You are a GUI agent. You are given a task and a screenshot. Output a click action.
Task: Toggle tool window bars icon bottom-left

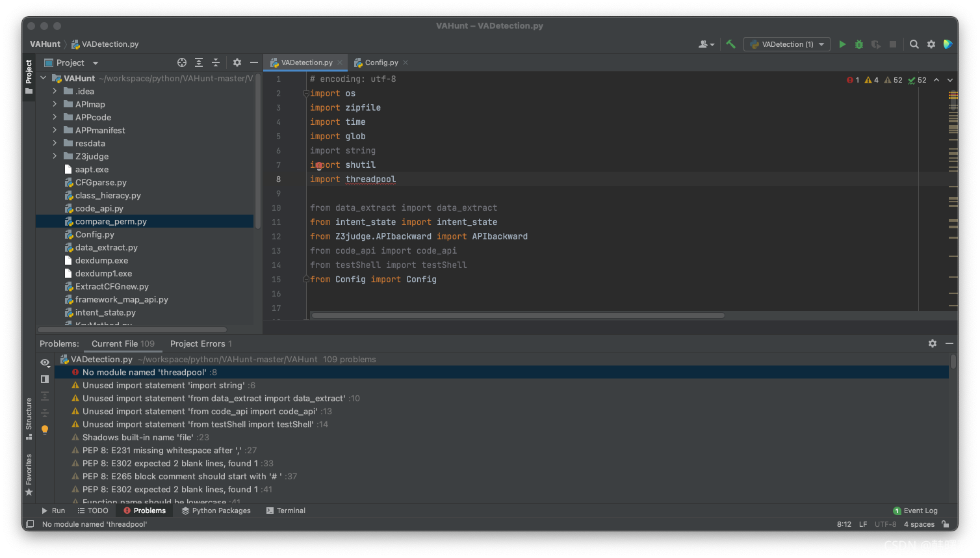pyautogui.click(x=30, y=524)
